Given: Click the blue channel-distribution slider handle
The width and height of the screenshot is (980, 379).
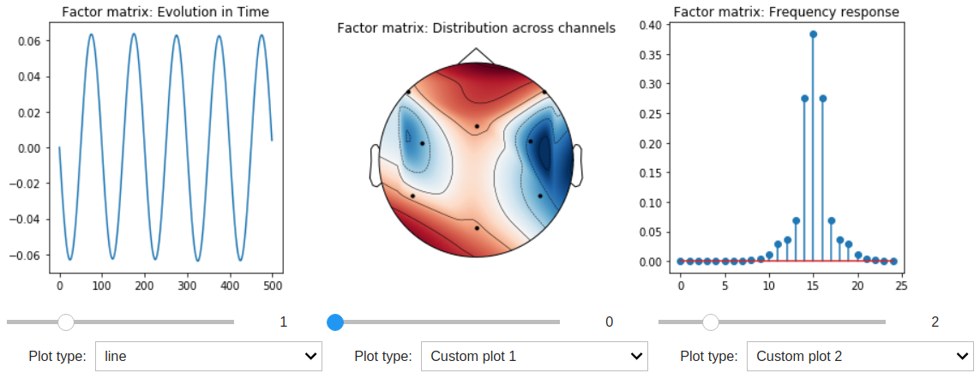Looking at the screenshot, I should [x=335, y=322].
